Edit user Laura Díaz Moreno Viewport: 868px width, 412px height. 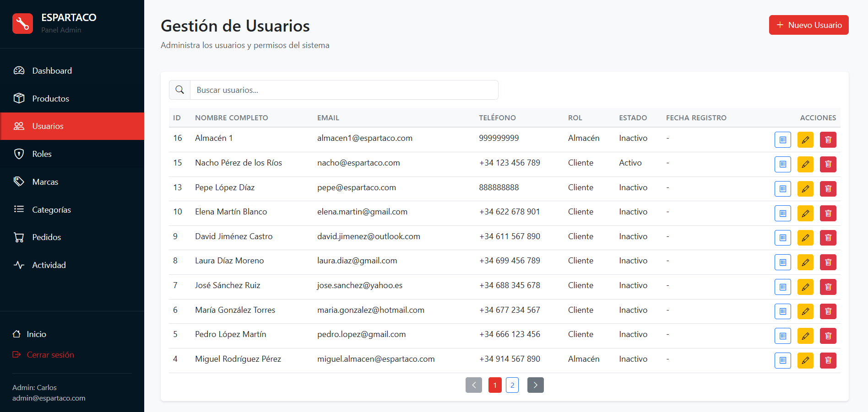point(805,262)
